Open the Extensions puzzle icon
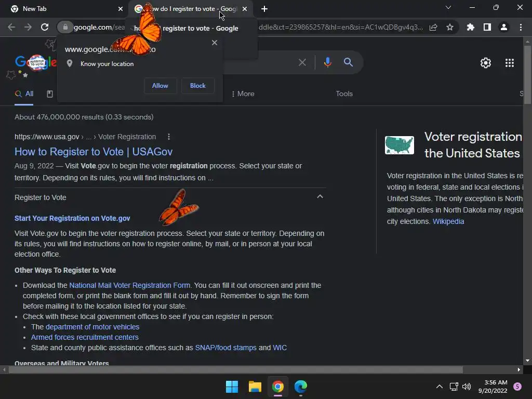 pos(470,27)
